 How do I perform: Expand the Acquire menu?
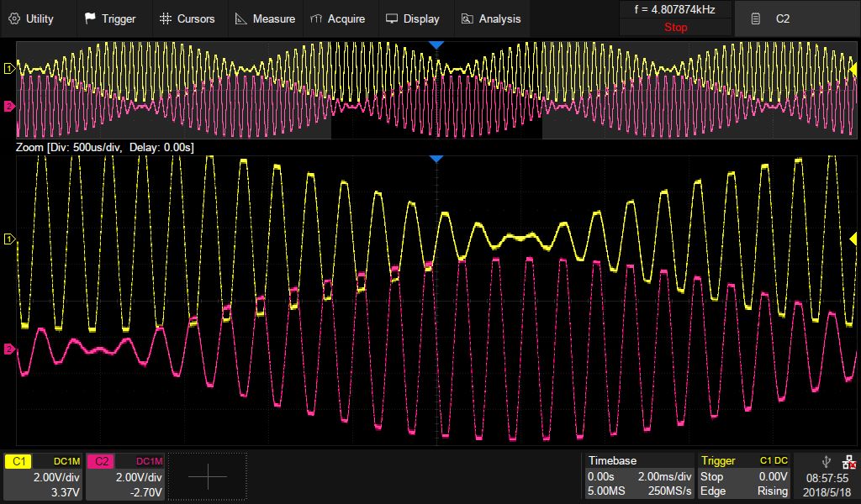pyautogui.click(x=337, y=18)
